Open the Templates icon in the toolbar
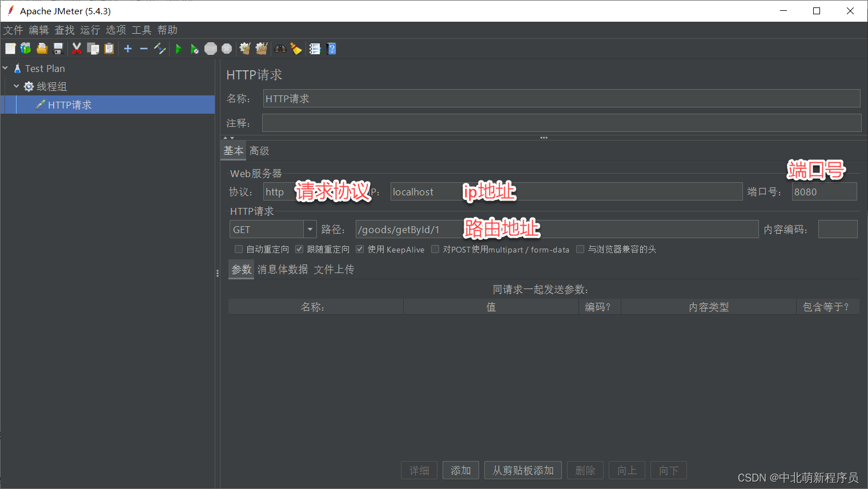 26,49
